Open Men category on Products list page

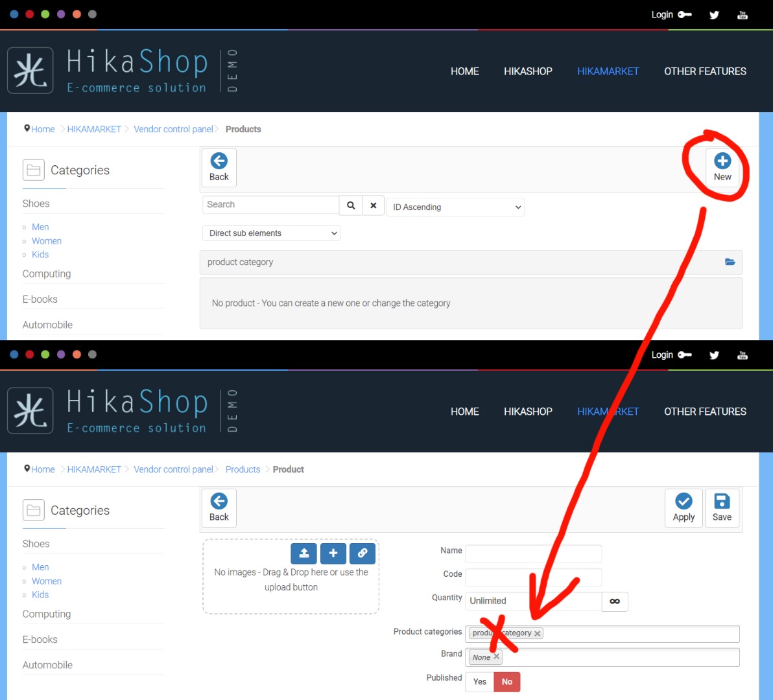(x=40, y=227)
